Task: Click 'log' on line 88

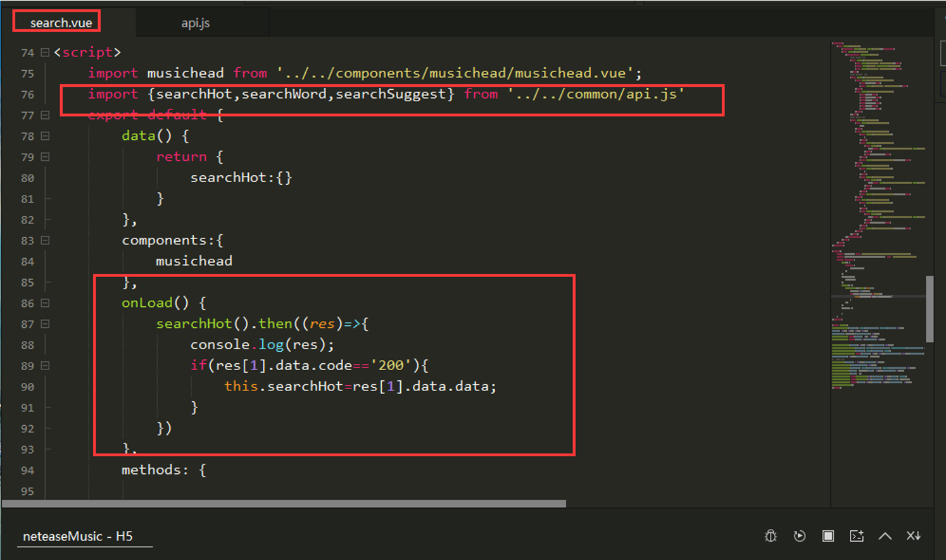Action: coord(271,345)
